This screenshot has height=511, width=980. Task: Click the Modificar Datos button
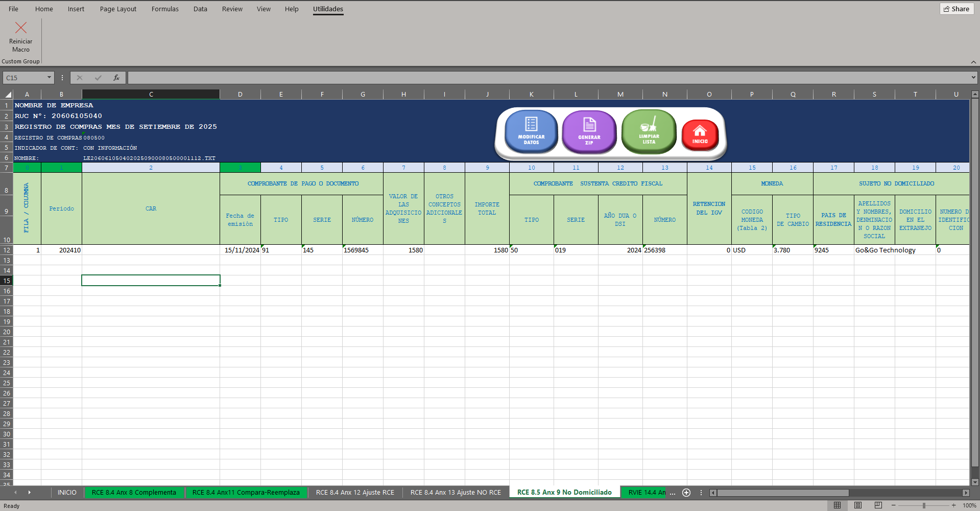531,131
